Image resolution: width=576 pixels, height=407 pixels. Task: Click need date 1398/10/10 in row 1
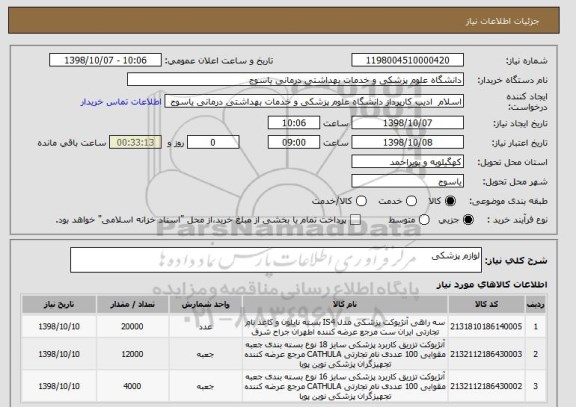[59, 327]
